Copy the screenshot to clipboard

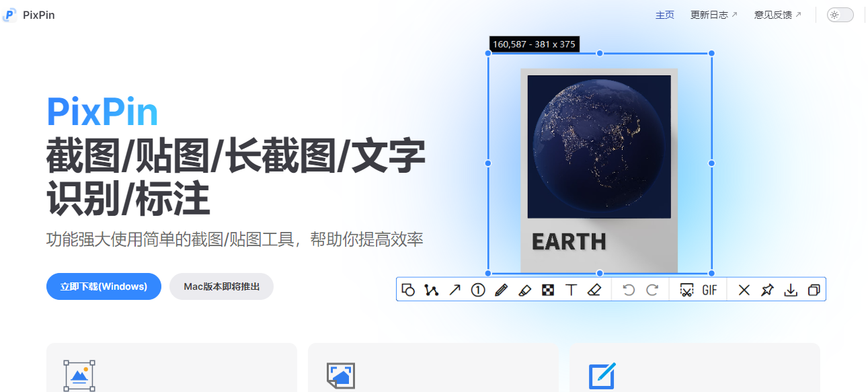point(814,290)
